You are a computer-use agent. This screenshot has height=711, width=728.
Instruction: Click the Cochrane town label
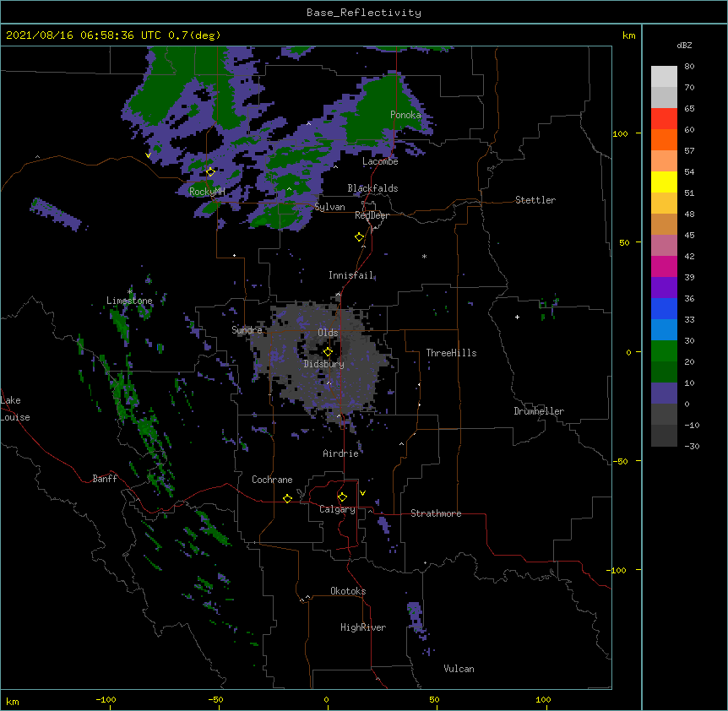(x=272, y=480)
